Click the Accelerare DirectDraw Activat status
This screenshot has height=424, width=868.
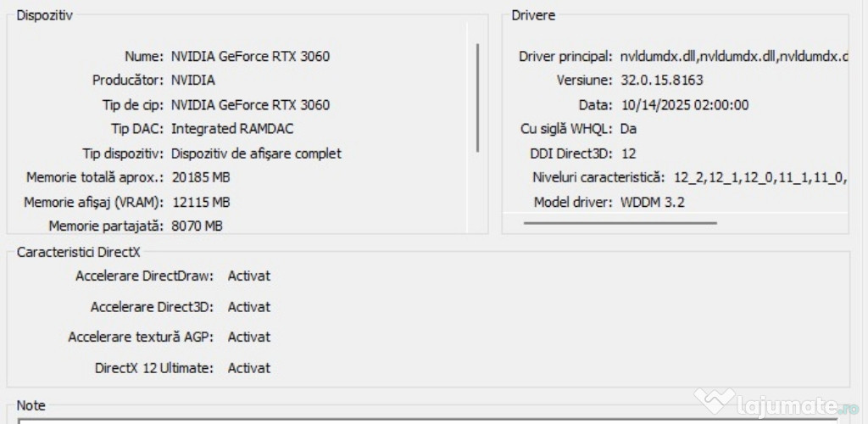tap(248, 276)
